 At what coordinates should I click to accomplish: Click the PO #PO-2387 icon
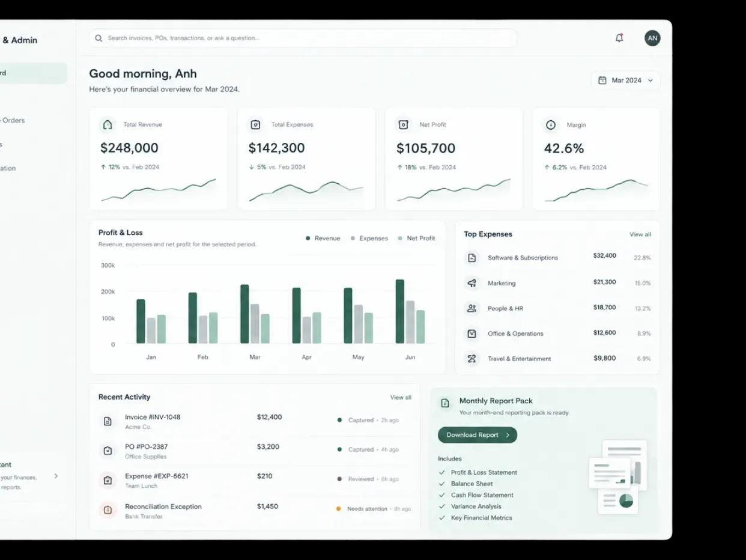click(108, 451)
